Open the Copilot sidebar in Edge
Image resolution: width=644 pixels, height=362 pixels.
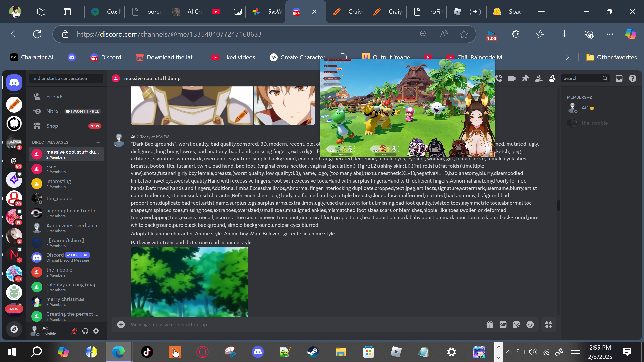pyautogui.click(x=631, y=34)
